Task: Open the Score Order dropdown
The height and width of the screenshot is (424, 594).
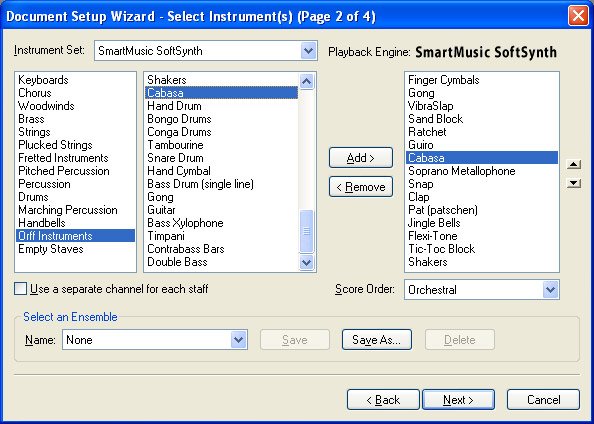Action: pyautogui.click(x=550, y=290)
